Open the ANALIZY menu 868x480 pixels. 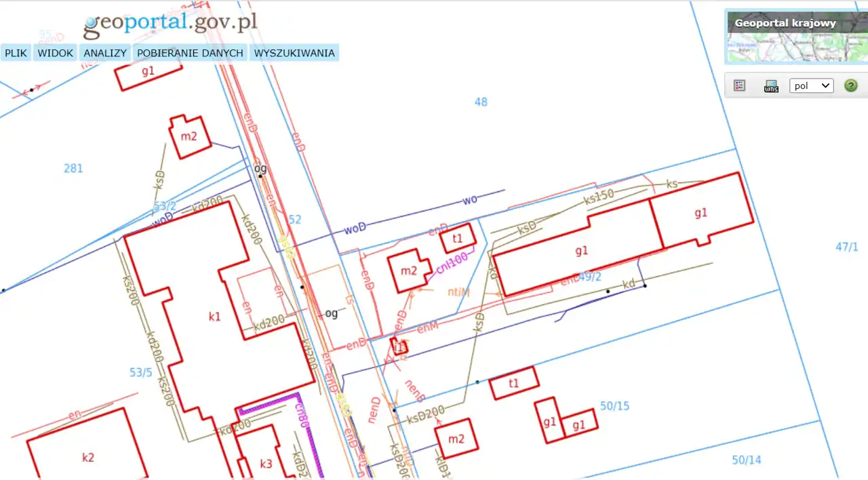pos(105,53)
